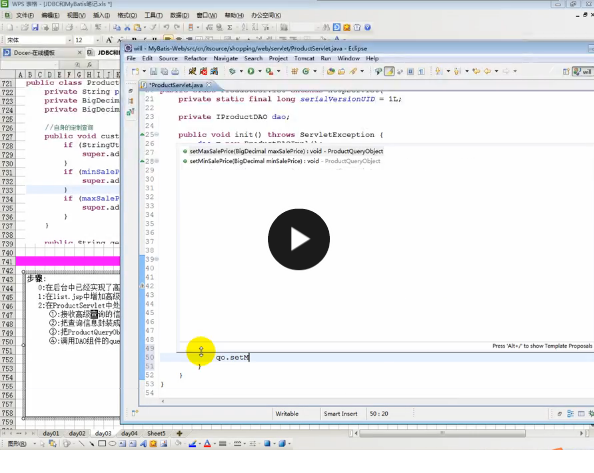Expand the fold marker at line 39

156,259
